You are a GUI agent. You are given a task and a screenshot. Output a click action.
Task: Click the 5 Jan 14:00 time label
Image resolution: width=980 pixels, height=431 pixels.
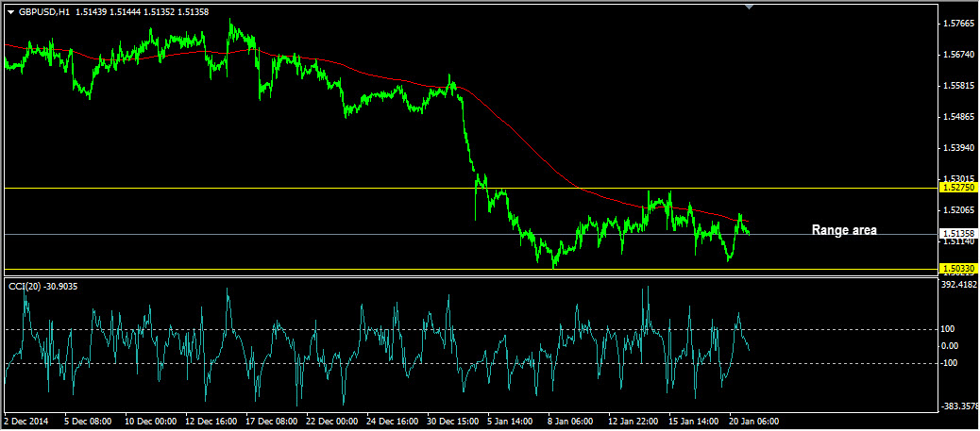point(512,421)
